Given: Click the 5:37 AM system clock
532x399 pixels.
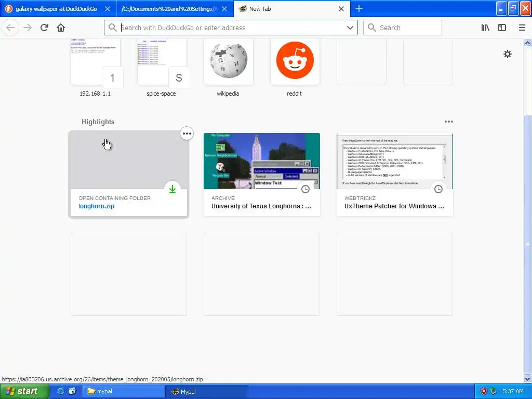Looking at the screenshot, I should (513, 392).
